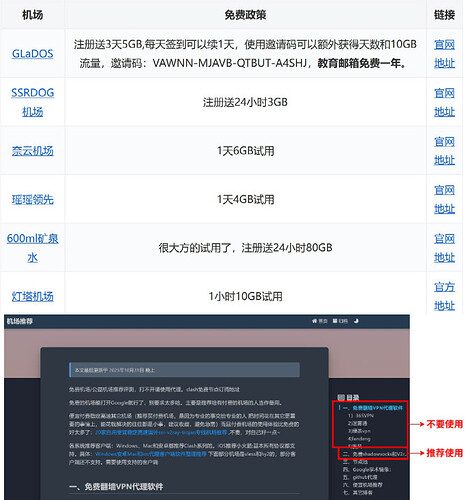This screenshot has height=500, width=465.
Task: Open the 瑶瑶领先 link
Action: 32,199
